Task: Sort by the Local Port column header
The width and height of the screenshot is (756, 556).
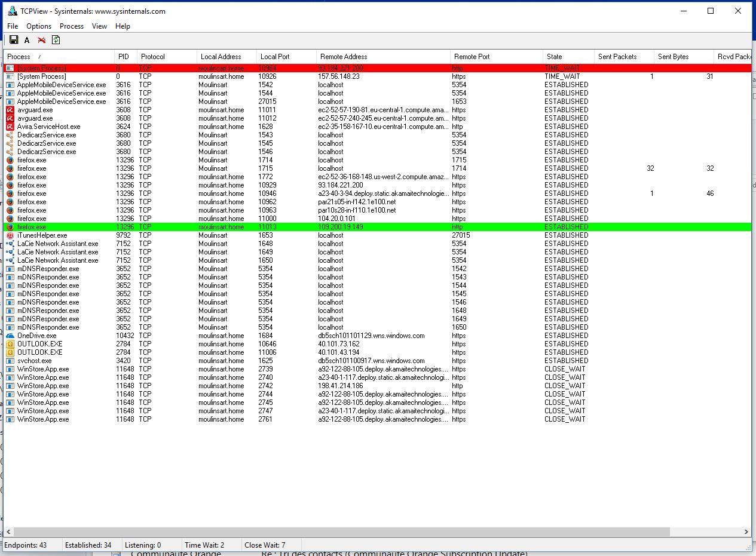Action: [x=286, y=57]
